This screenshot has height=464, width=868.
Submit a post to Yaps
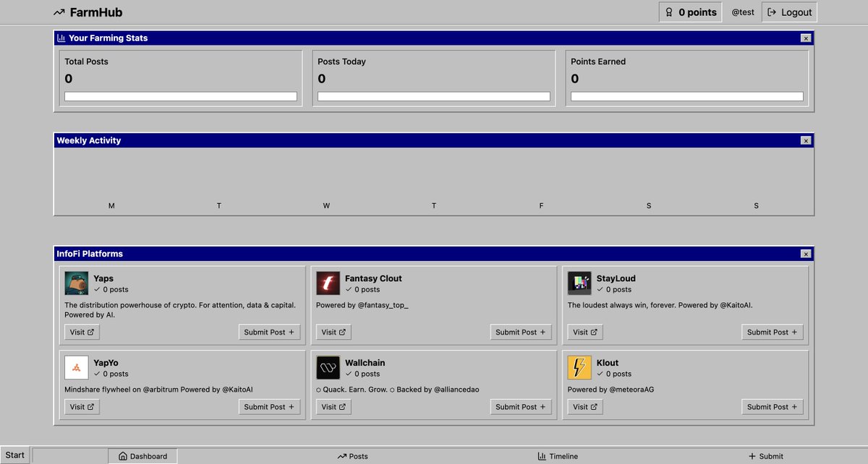(x=269, y=332)
